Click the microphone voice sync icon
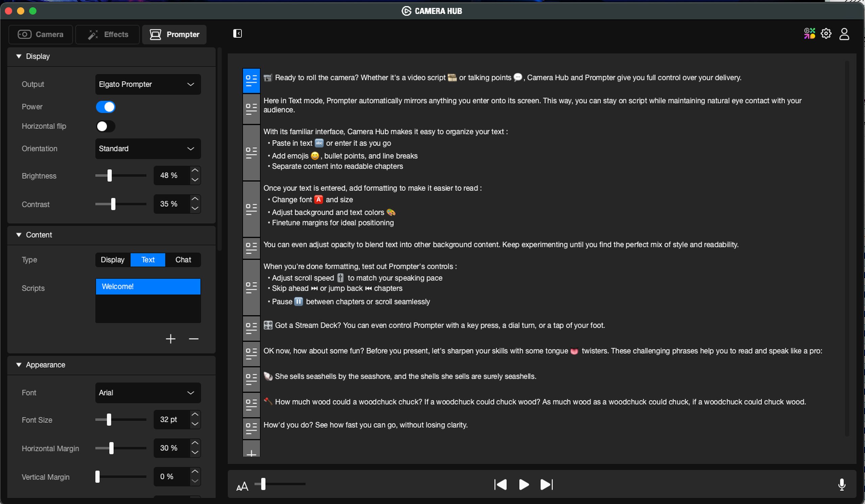Viewport: 865px width, 504px height. 842,484
